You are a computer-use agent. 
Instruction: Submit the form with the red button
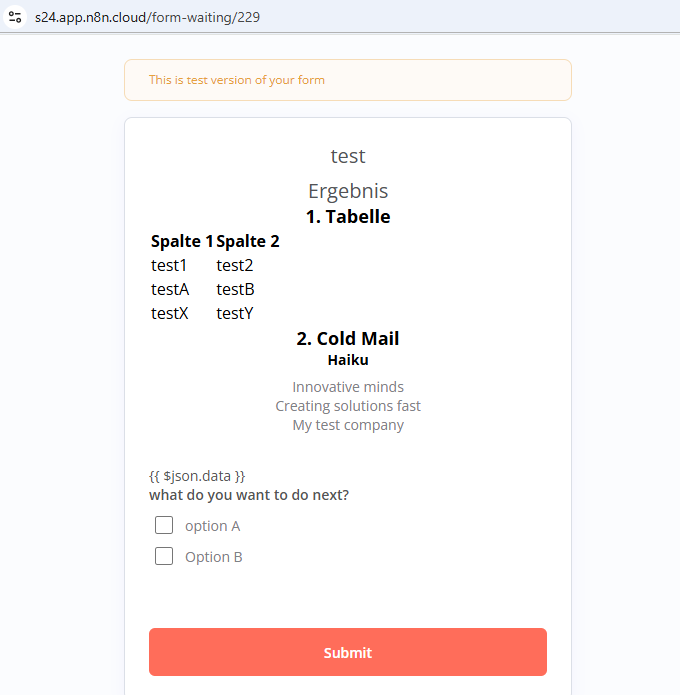348,652
